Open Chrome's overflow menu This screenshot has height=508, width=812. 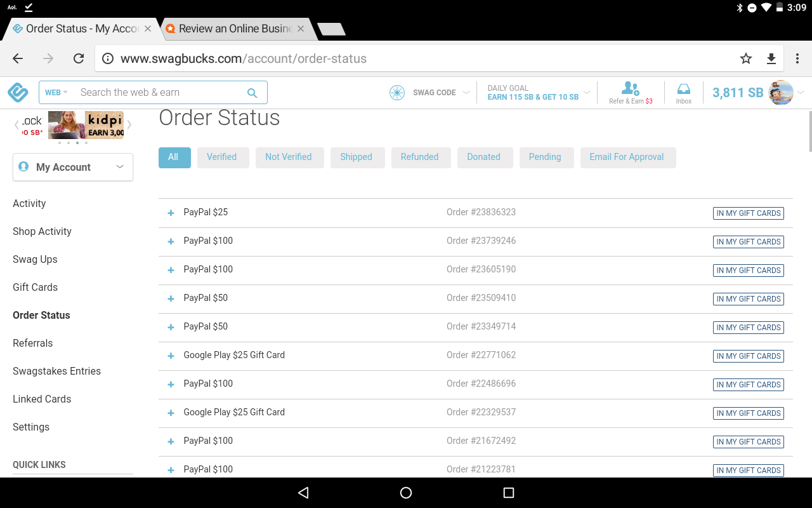pyautogui.click(x=797, y=58)
